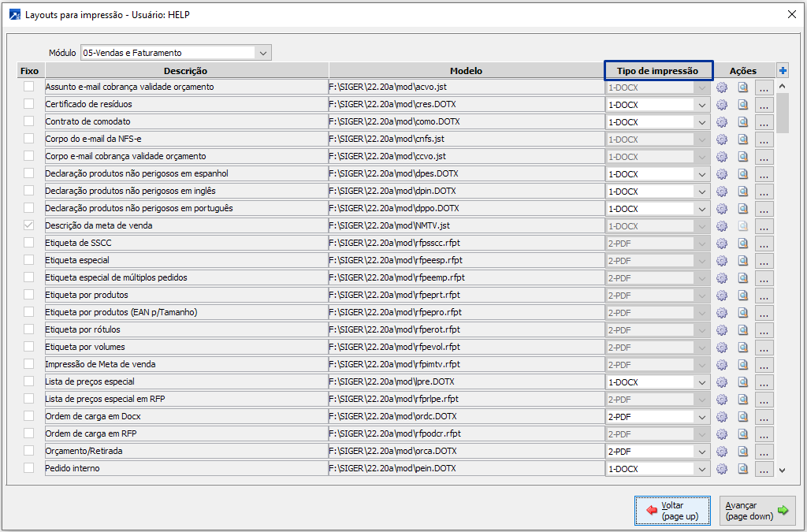Check Fixo box for Contrato de comodato
The image size is (807, 532).
pos(29,121)
